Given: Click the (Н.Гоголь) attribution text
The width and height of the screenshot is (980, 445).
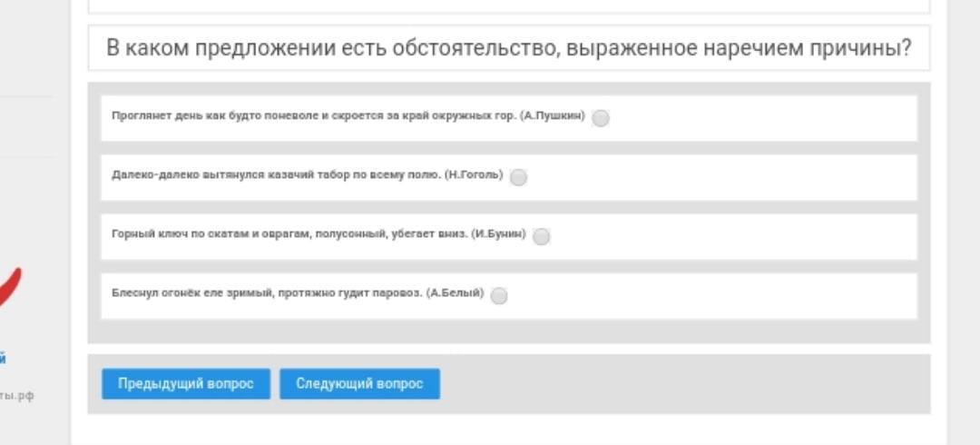Looking at the screenshot, I should pos(474,175).
